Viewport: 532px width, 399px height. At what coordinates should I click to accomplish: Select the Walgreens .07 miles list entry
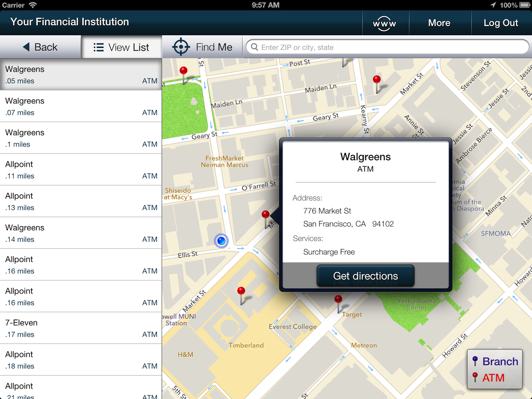point(81,106)
